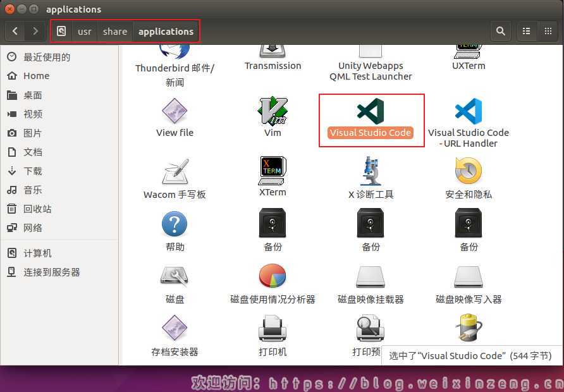
Task: Select the 磁盘映像写入器 icon
Action: click(x=469, y=276)
